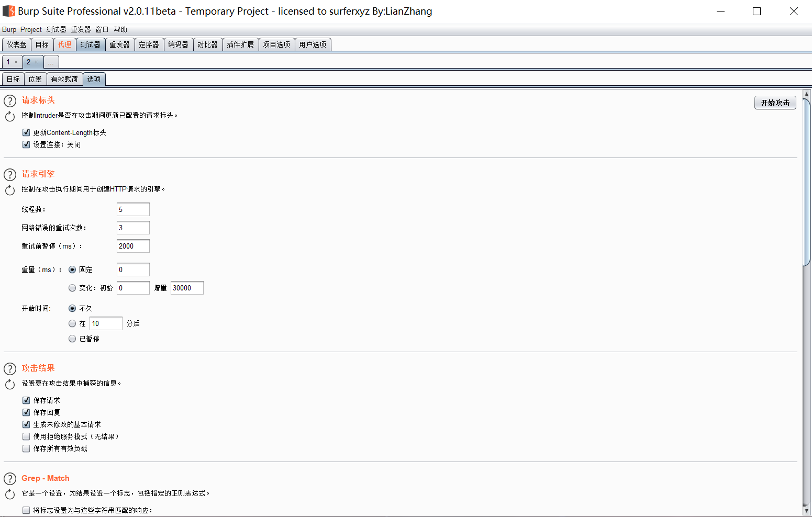This screenshot has width=812, height=517.
Task: Click 重试前暂停 (ms) input field
Action: click(133, 246)
